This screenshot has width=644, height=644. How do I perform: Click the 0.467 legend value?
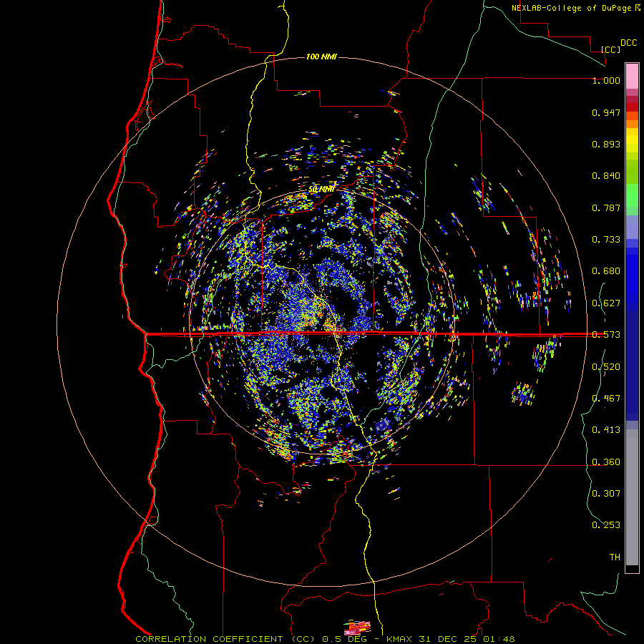pos(606,399)
